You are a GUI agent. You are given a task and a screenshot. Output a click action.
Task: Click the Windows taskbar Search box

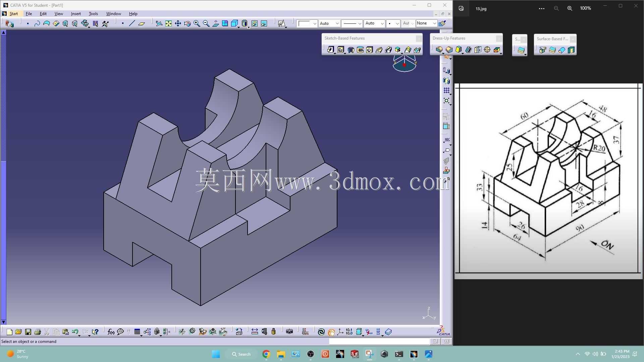[241, 354]
